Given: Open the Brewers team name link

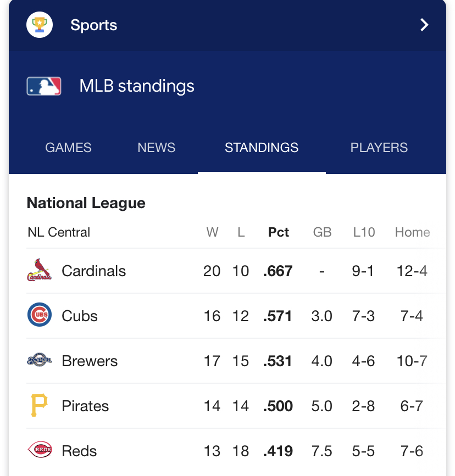Looking at the screenshot, I should click(90, 361).
